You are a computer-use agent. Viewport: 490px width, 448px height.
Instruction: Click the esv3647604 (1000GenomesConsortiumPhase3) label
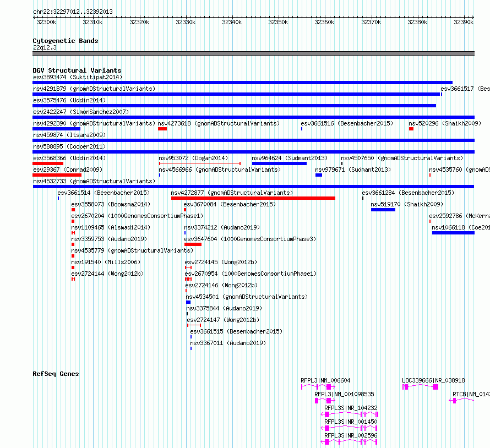[250, 239]
